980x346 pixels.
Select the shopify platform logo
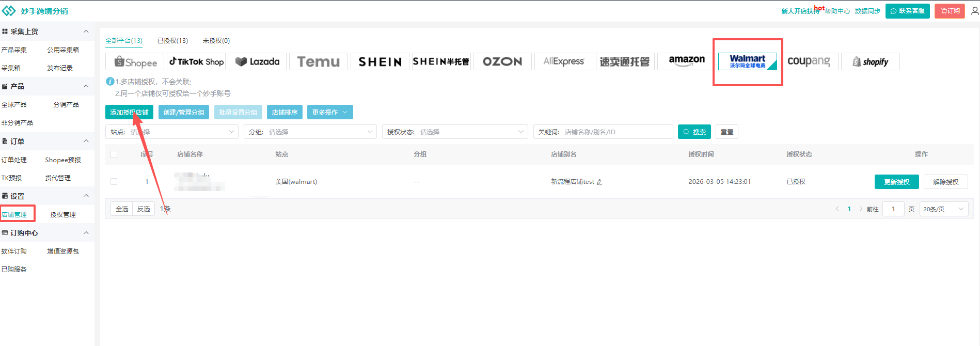[871, 61]
